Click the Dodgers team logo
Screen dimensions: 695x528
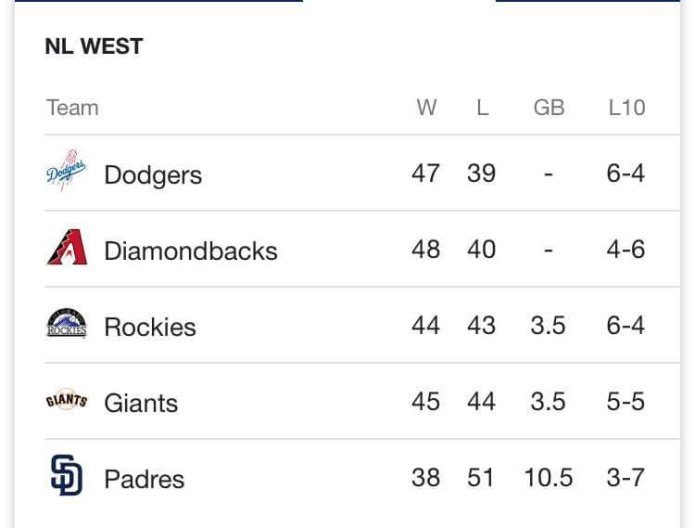coord(66,172)
